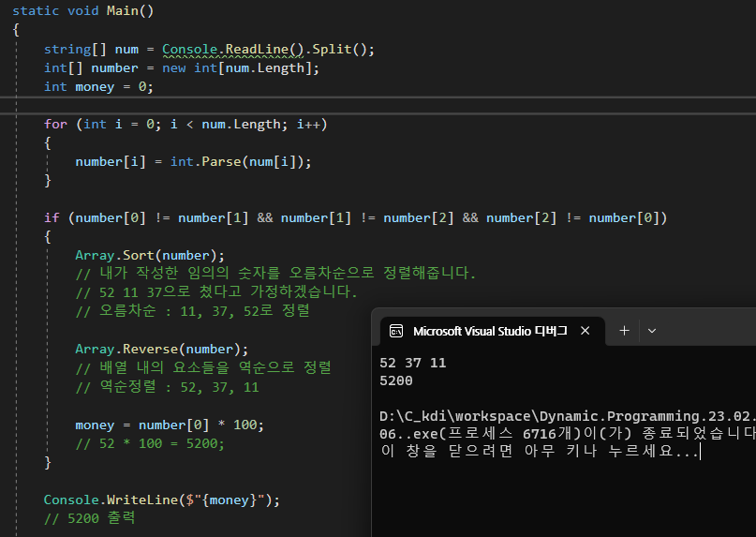
Task: Click the 'int money = 0;' line
Action: pos(98,87)
